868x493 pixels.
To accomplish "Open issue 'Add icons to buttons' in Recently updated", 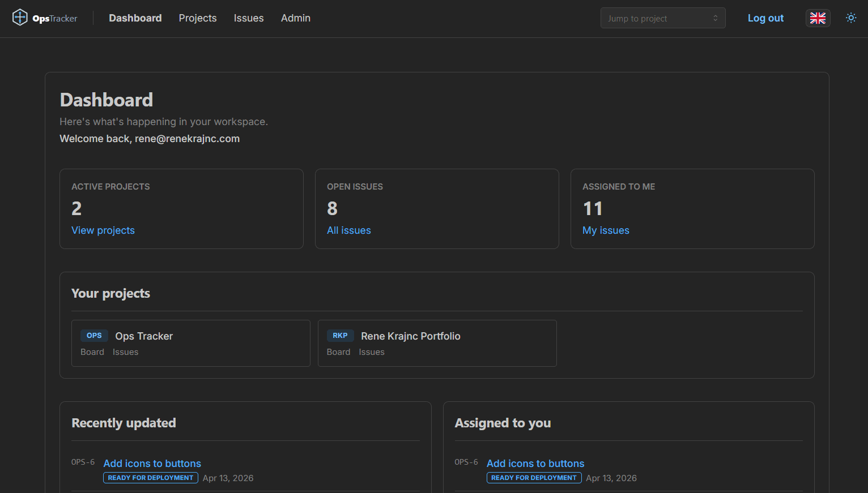I will click(x=152, y=463).
